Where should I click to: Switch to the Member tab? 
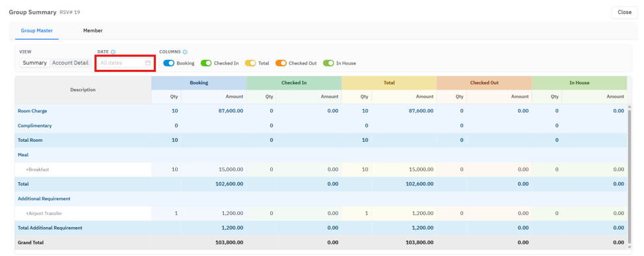pyautogui.click(x=93, y=31)
